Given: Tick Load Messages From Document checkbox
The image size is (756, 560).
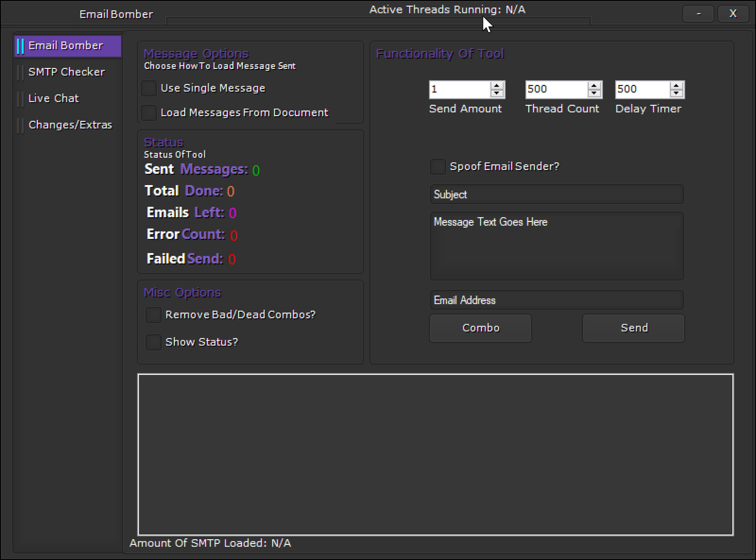Looking at the screenshot, I should click(x=149, y=113).
